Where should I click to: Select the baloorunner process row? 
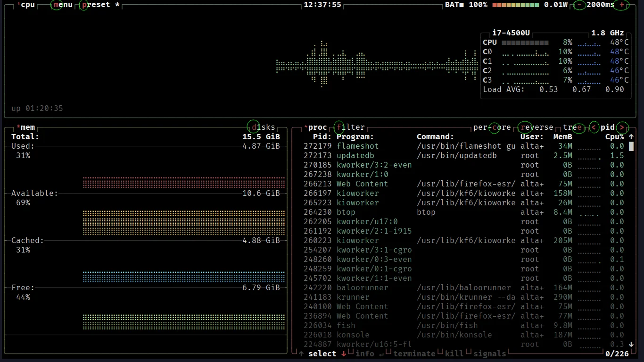click(x=464, y=288)
